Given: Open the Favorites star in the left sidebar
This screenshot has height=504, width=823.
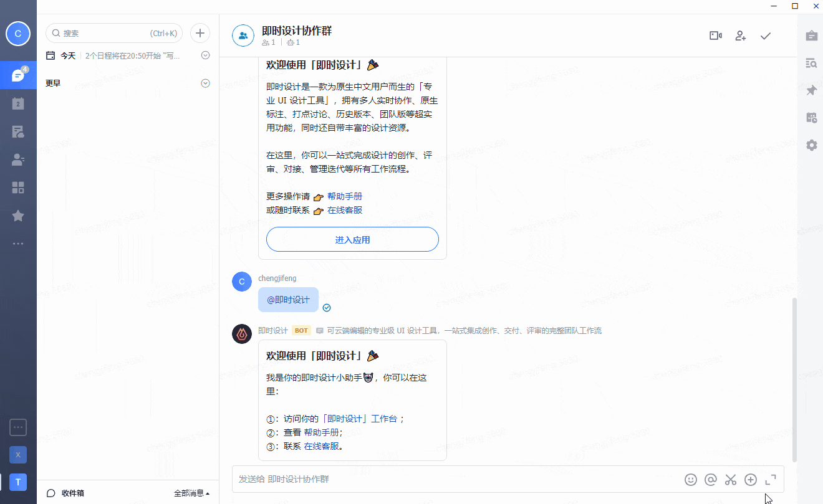Looking at the screenshot, I should [18, 216].
